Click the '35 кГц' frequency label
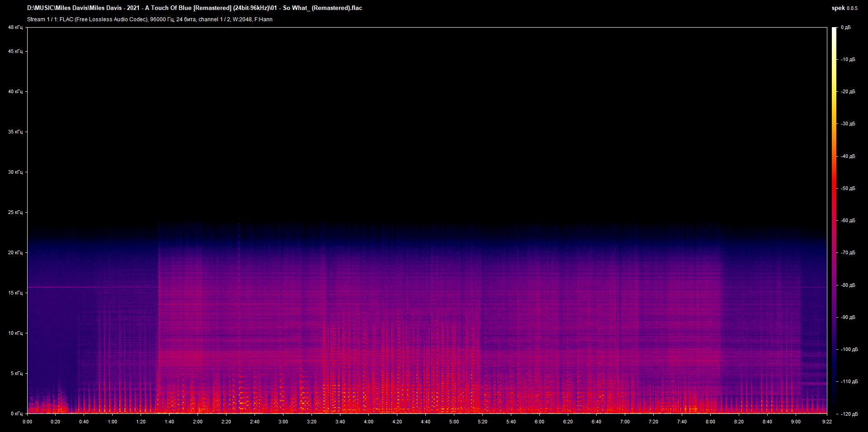Image resolution: width=868 pixels, height=432 pixels. pos(15,132)
